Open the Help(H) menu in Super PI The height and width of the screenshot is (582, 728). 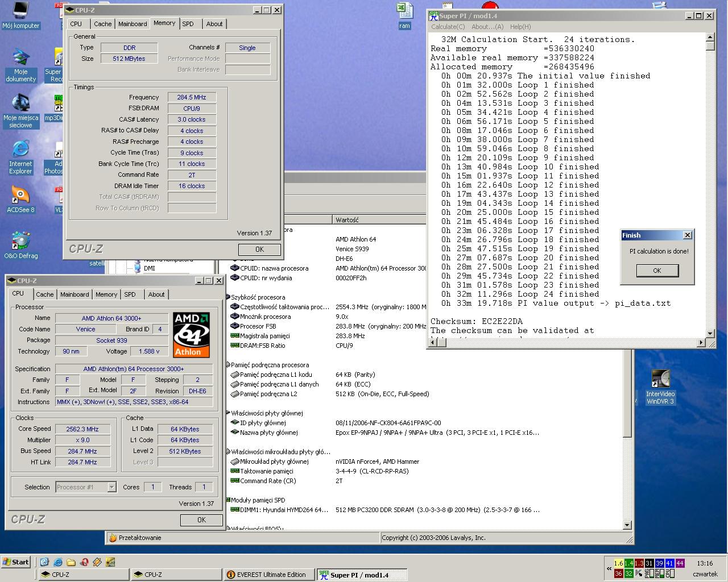click(x=520, y=27)
